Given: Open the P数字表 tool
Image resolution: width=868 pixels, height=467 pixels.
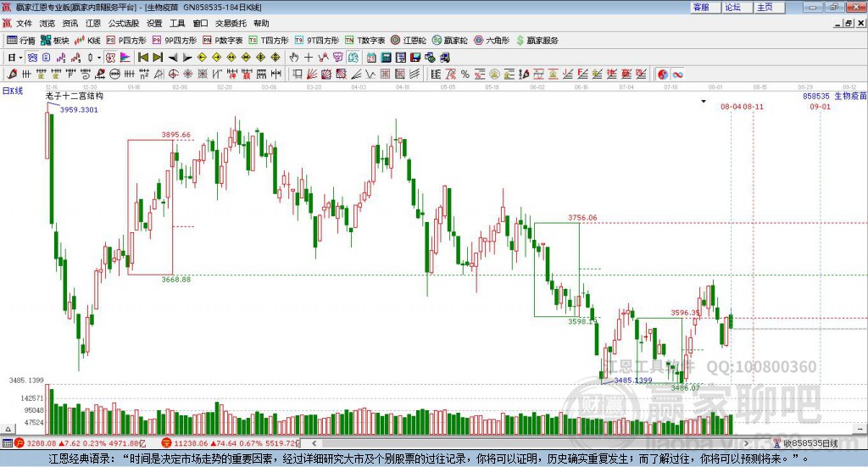Looking at the screenshot, I should (x=223, y=41).
